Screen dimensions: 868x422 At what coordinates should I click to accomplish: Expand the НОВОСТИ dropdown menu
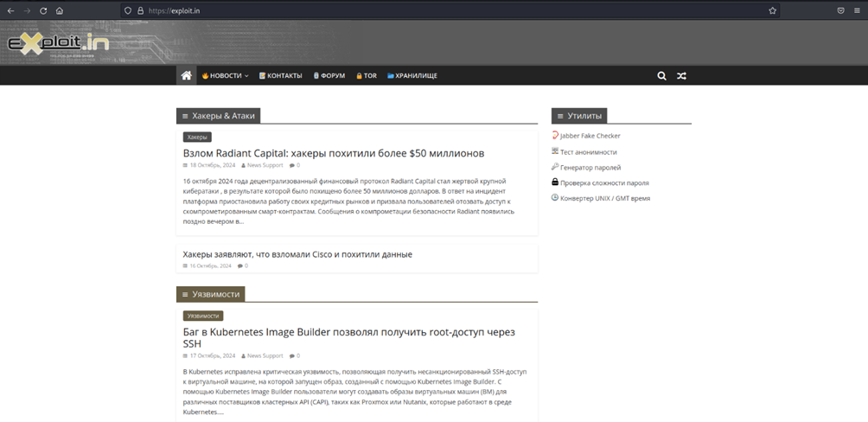[225, 76]
